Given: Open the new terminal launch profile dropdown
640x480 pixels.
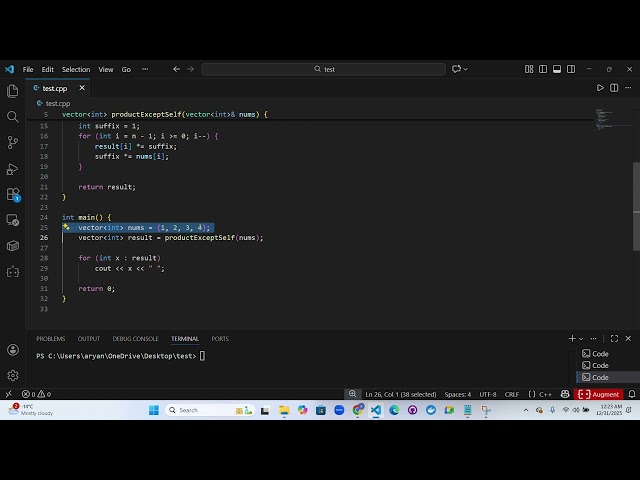Looking at the screenshot, I should [x=583, y=339].
